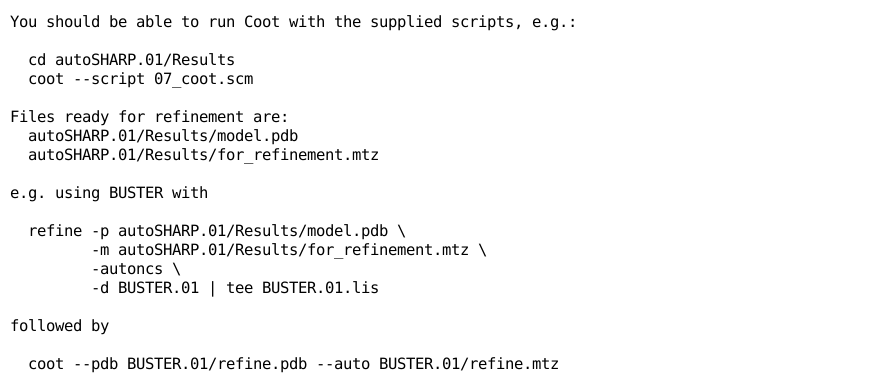Click the 'cd autoSHARP.01/Results' command line

pyautogui.click(x=131, y=60)
